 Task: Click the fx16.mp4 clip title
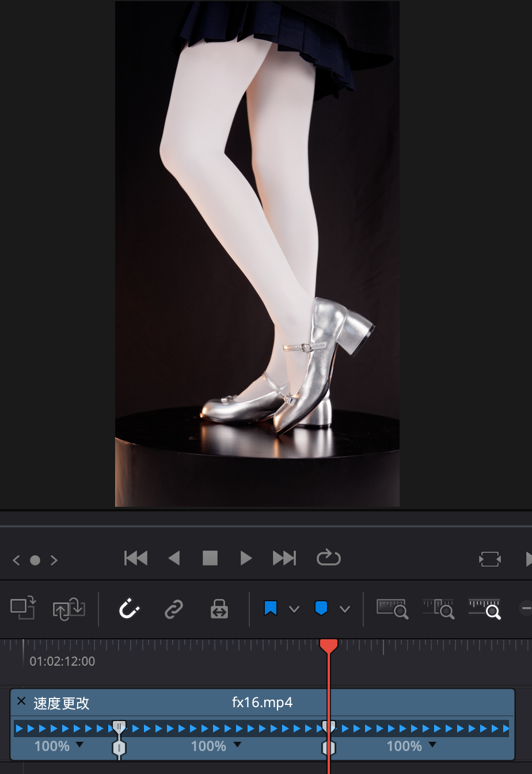[262, 703]
